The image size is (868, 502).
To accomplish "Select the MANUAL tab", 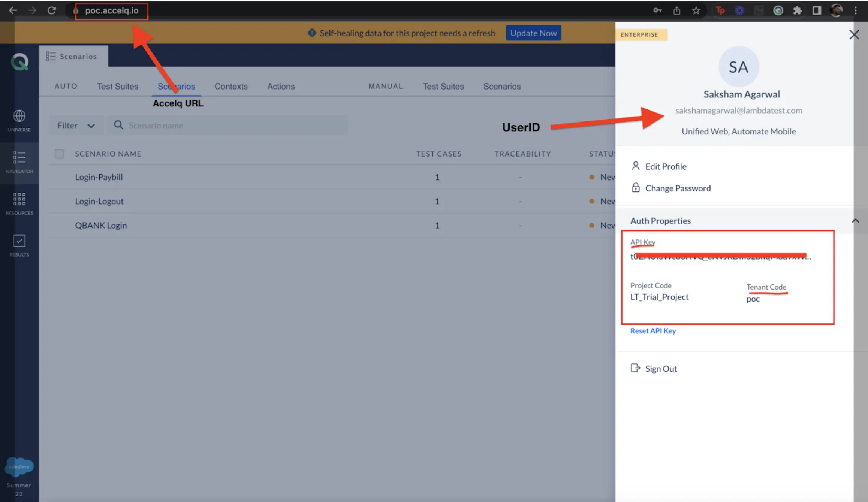I will [x=385, y=86].
